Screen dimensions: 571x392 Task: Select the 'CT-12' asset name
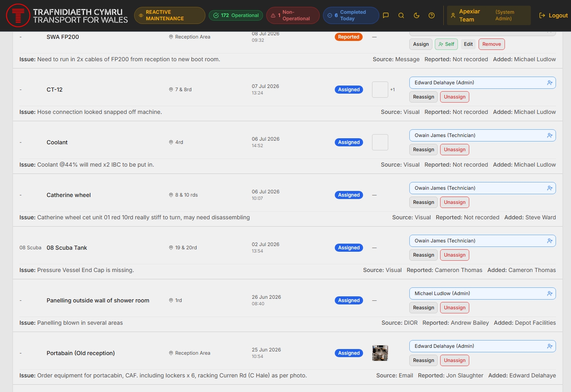[x=55, y=90]
